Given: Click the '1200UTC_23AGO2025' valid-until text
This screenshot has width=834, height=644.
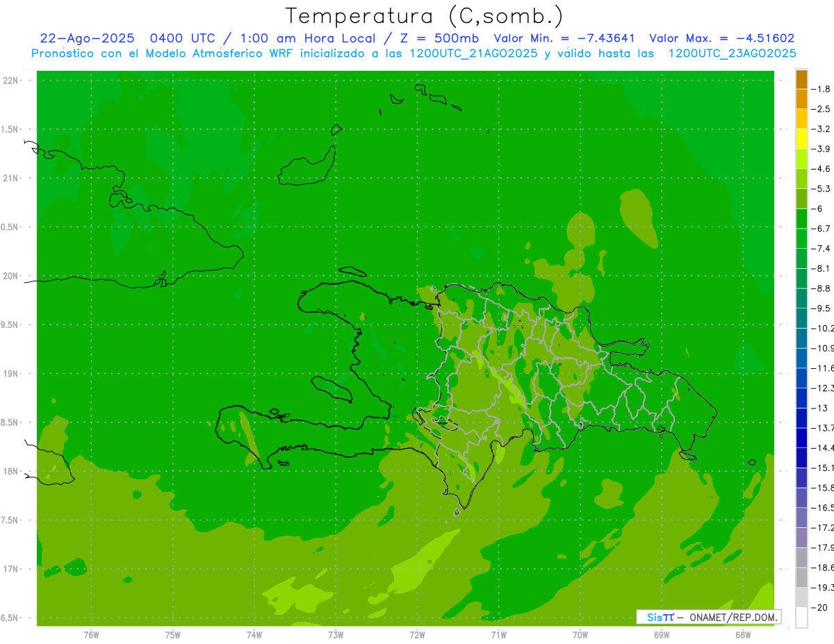Looking at the screenshot, I should [x=732, y=53].
